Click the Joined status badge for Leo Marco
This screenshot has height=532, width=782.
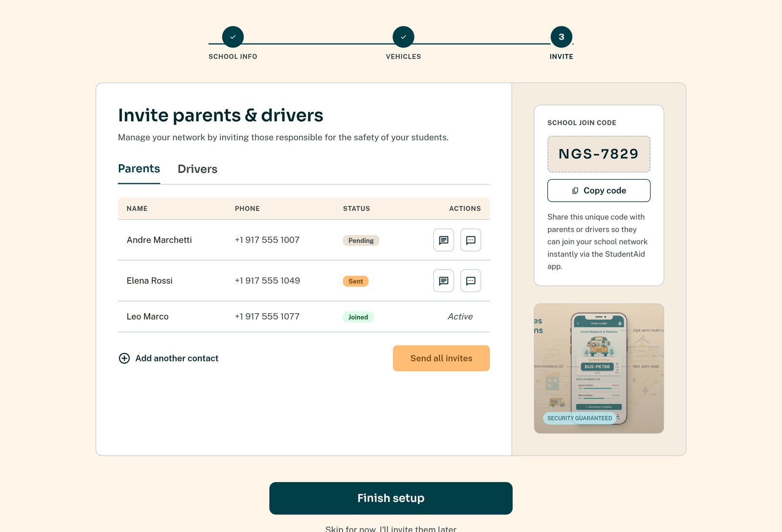point(358,317)
